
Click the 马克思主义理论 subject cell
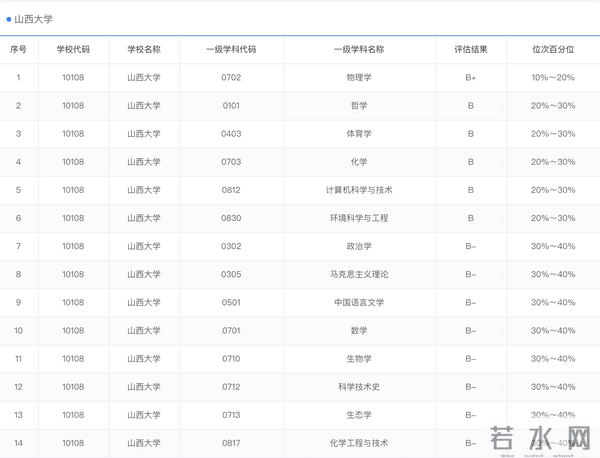pos(359,274)
